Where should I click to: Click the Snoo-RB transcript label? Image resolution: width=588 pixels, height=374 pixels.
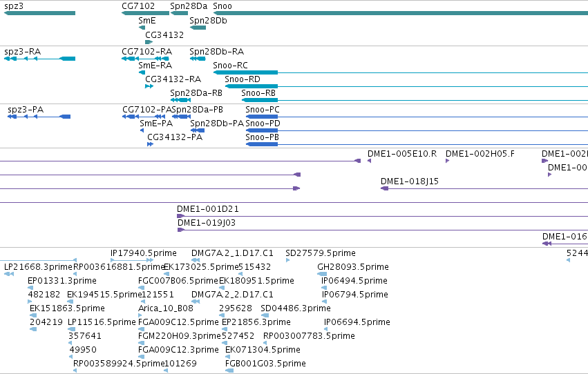[x=258, y=93]
